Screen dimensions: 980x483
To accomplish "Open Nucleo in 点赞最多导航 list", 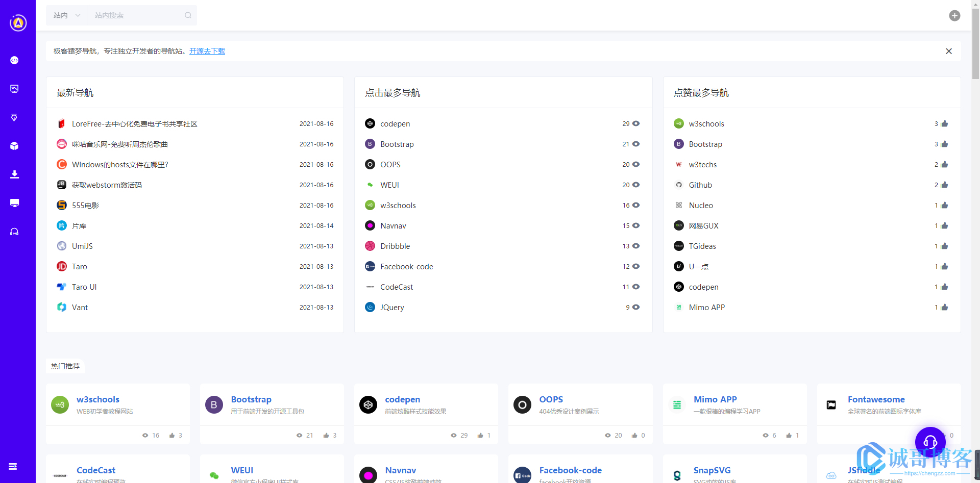I will (701, 206).
